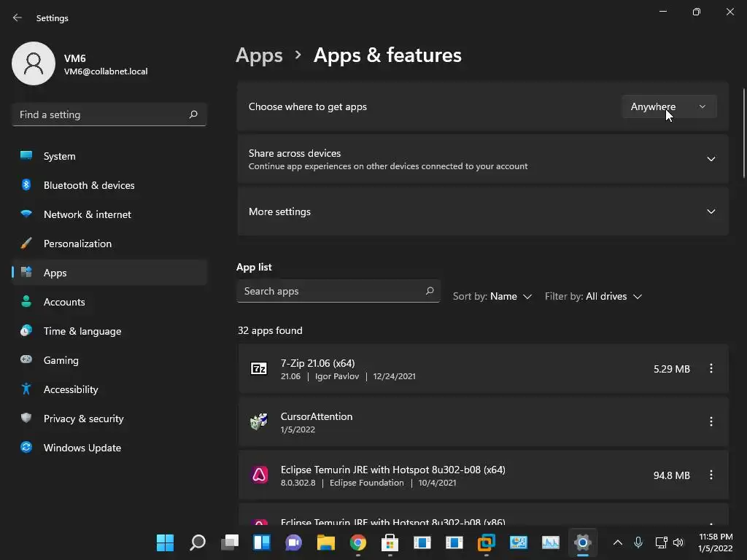Click the Apps breadcrumb link

(x=259, y=55)
